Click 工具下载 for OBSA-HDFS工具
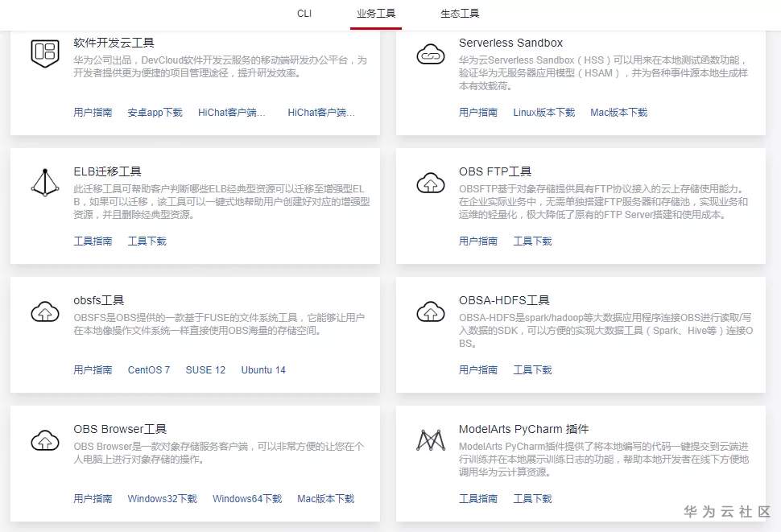Image resolution: width=781 pixels, height=532 pixels. pos(532,370)
